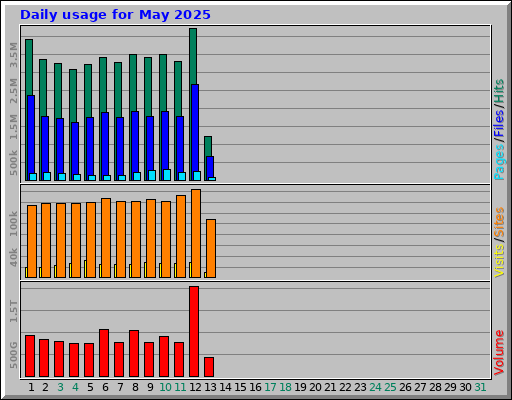The image size is (512, 400).
Task: Click day label 13 on the axis
Action: pos(210,387)
